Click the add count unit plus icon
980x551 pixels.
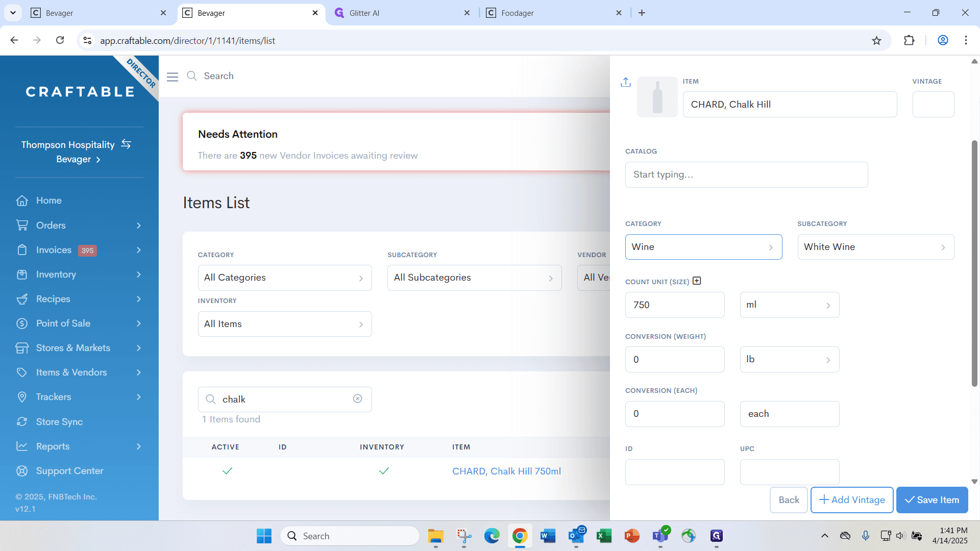tap(697, 281)
